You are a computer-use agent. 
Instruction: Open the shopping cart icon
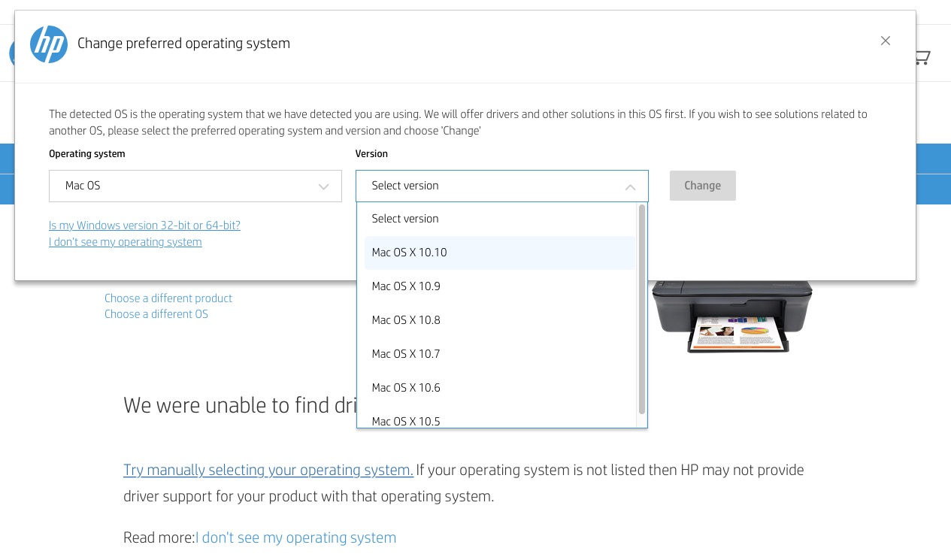pyautogui.click(x=922, y=57)
